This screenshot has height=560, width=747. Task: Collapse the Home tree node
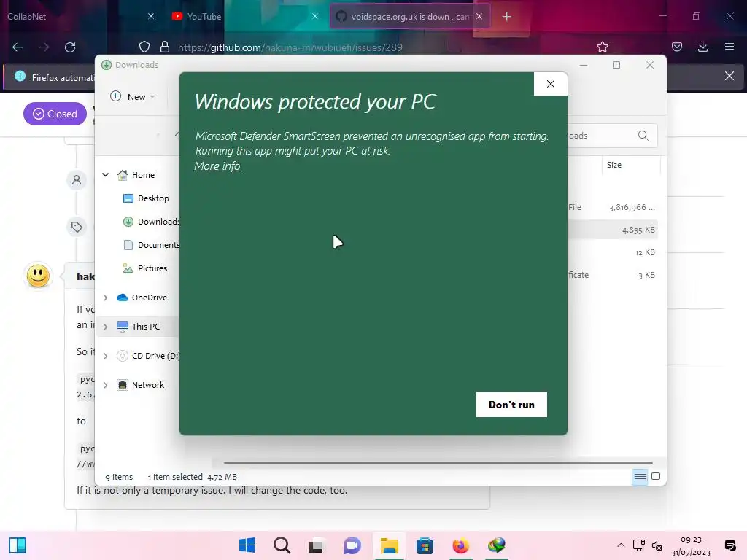coord(105,175)
